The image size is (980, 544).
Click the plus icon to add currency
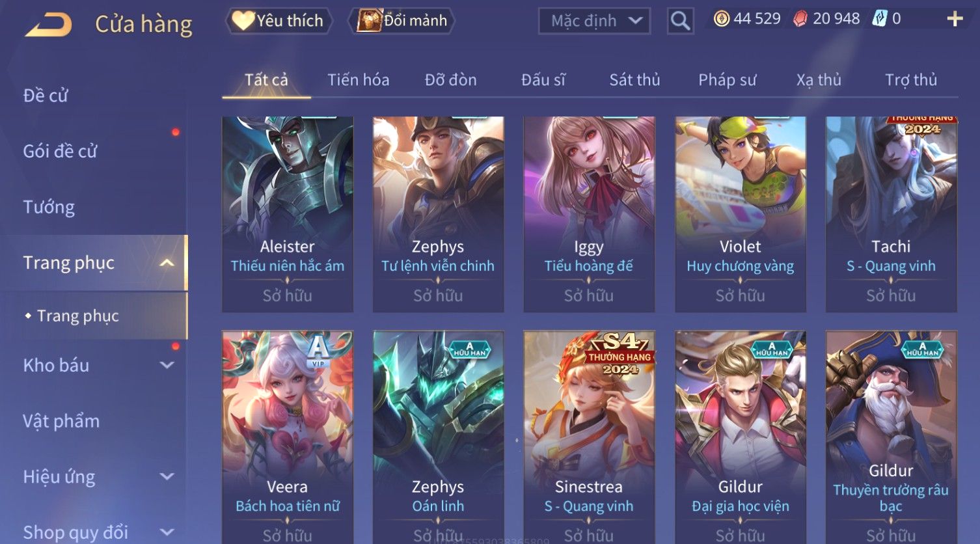(x=955, y=19)
